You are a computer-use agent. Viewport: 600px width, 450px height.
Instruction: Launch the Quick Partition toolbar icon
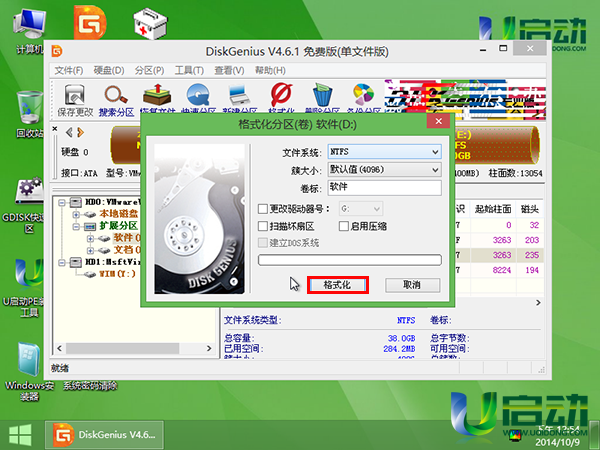(x=198, y=99)
